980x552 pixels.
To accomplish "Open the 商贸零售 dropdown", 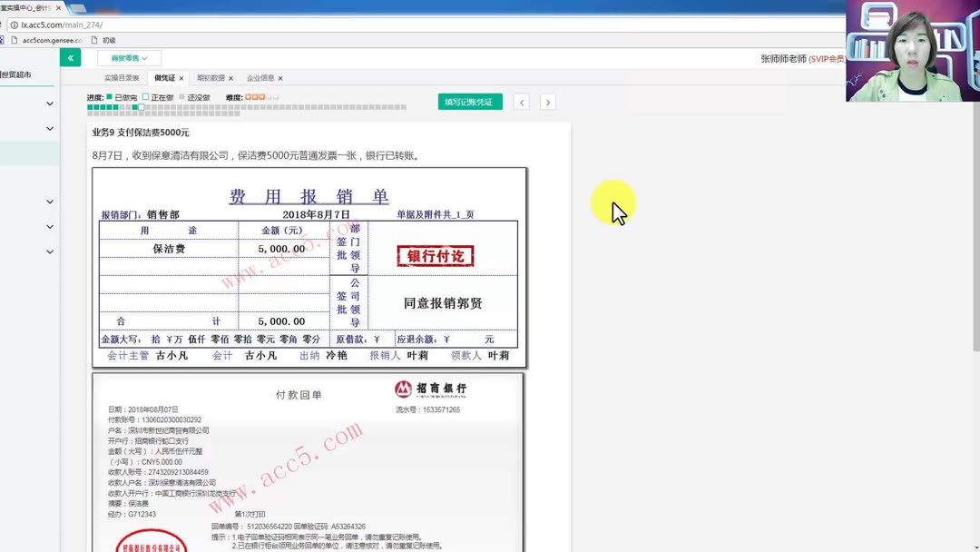I will pyautogui.click(x=127, y=56).
